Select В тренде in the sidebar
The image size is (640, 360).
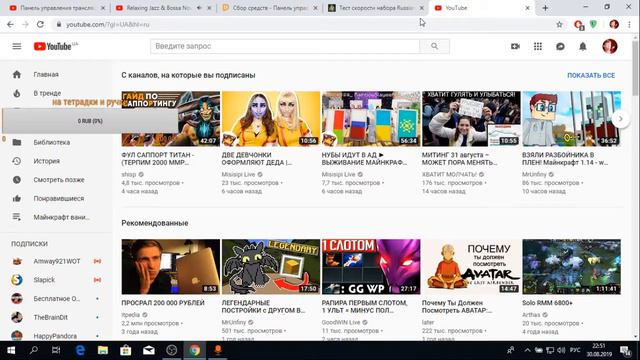click(47, 93)
